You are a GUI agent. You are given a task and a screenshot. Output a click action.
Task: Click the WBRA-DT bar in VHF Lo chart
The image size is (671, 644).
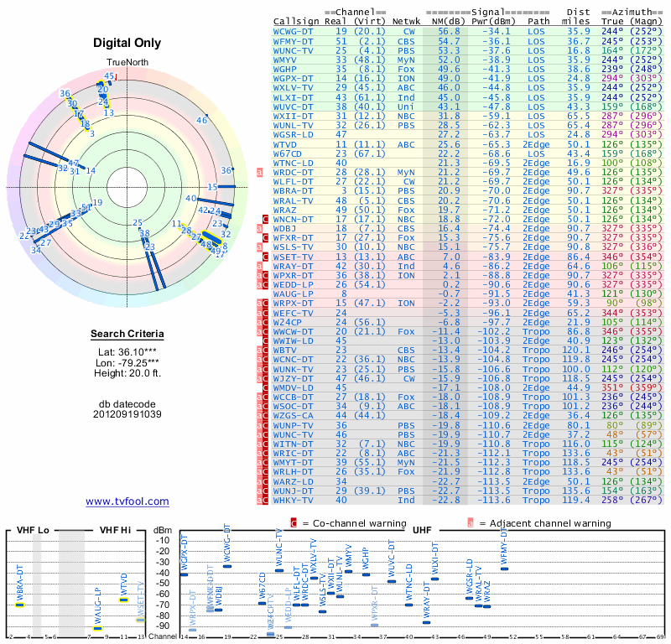(x=19, y=605)
